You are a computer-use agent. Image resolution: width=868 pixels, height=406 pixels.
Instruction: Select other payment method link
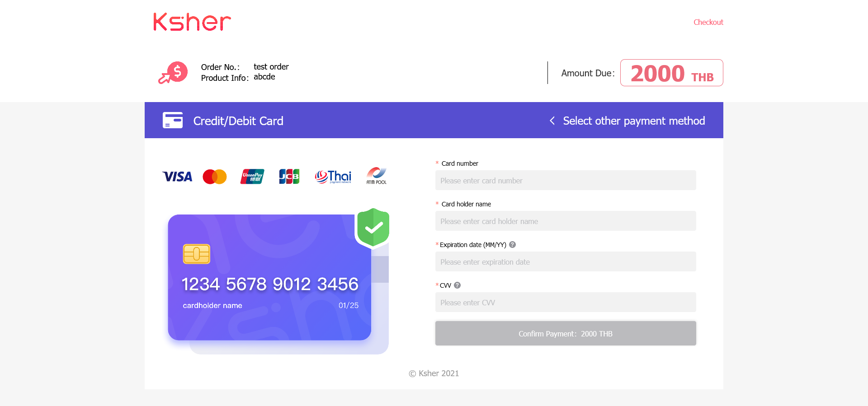click(x=634, y=121)
